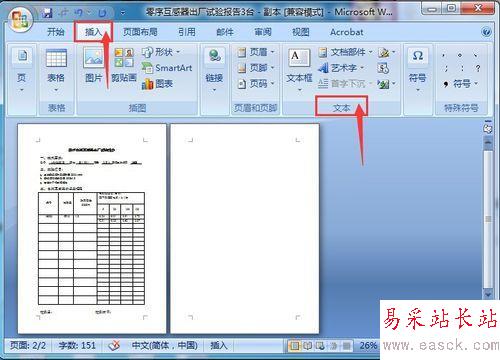Viewport: 500px width, 360px height.
Task: Open the 邮件 tab
Action: [x=225, y=32]
